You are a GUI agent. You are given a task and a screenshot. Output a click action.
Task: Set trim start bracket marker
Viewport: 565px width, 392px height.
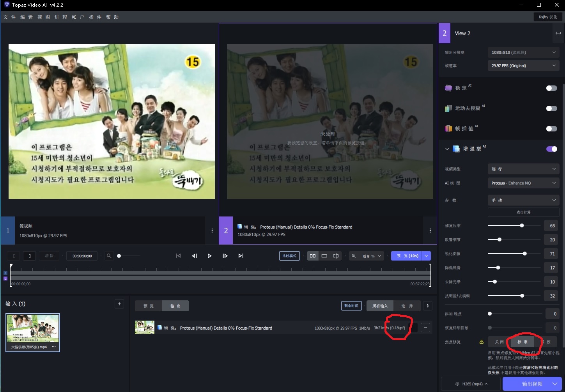(x=14, y=256)
